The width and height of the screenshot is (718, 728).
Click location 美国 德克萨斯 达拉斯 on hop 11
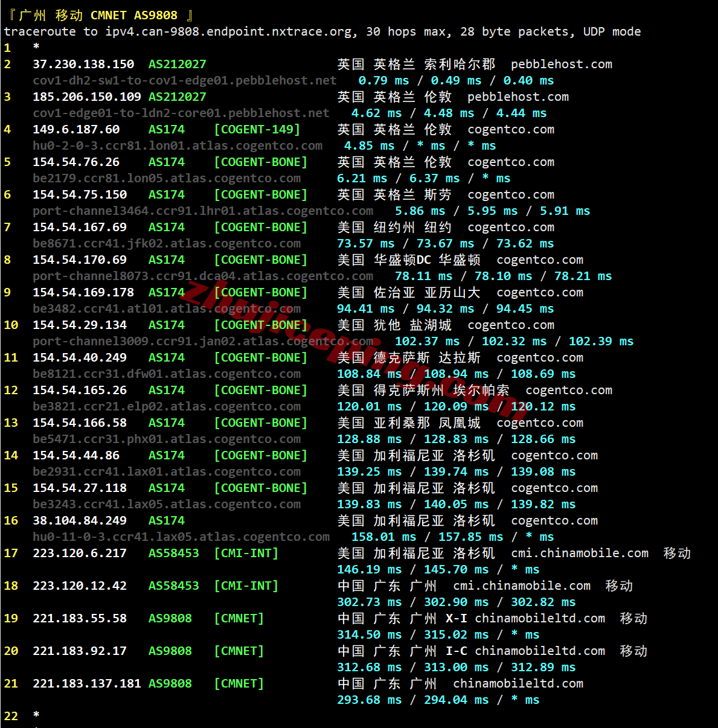(x=409, y=357)
